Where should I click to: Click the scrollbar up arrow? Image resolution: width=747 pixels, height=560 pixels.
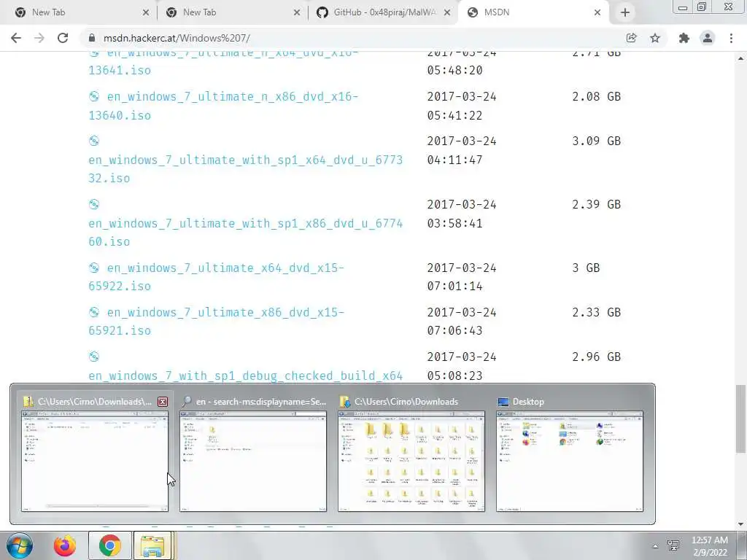[740, 58]
